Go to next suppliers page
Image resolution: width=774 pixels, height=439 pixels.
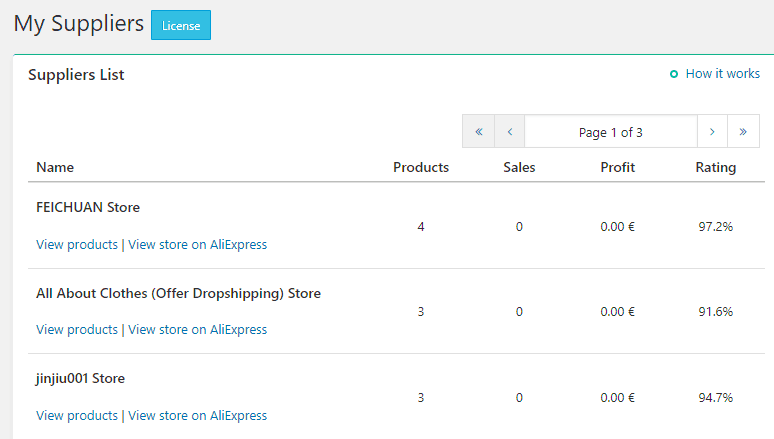coord(712,132)
